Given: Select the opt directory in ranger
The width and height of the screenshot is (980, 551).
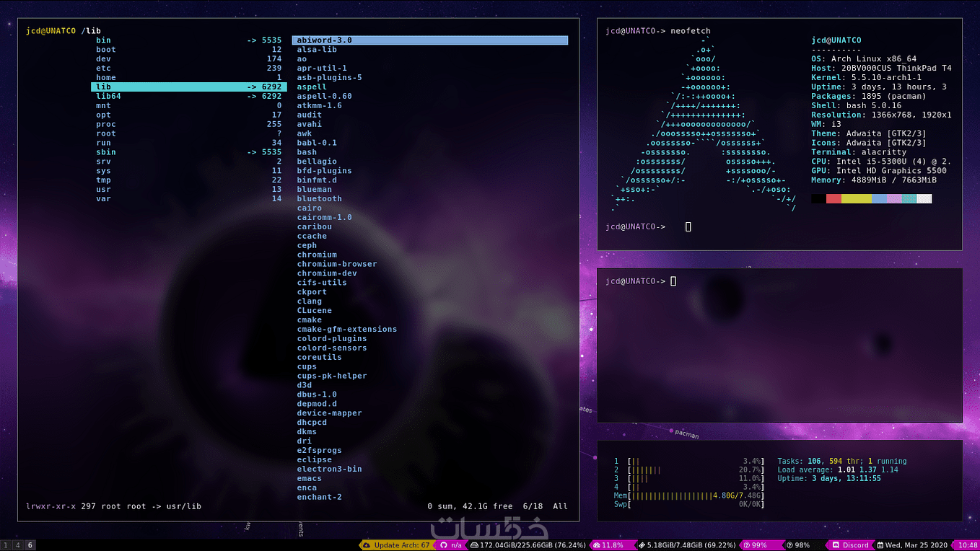Looking at the screenshot, I should click(x=188, y=115).
